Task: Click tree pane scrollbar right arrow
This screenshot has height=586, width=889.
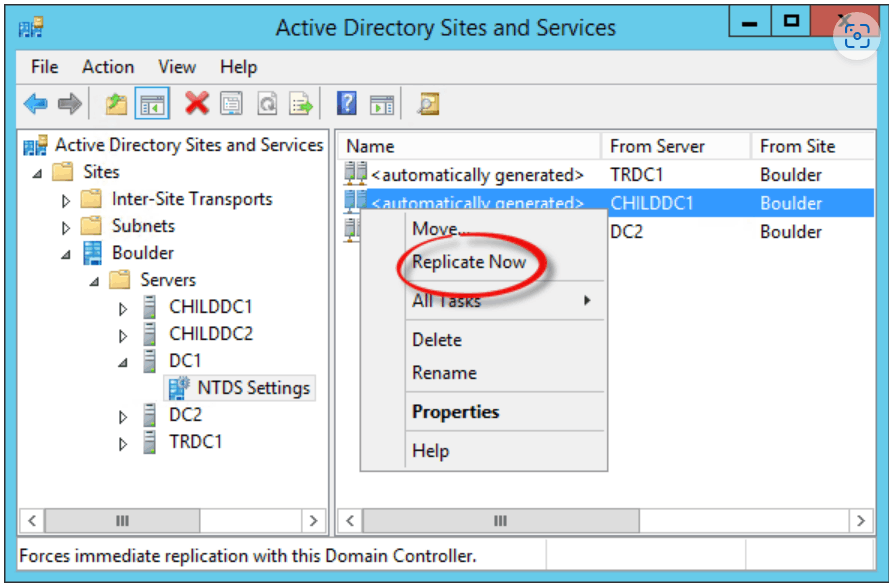Action: [x=313, y=520]
